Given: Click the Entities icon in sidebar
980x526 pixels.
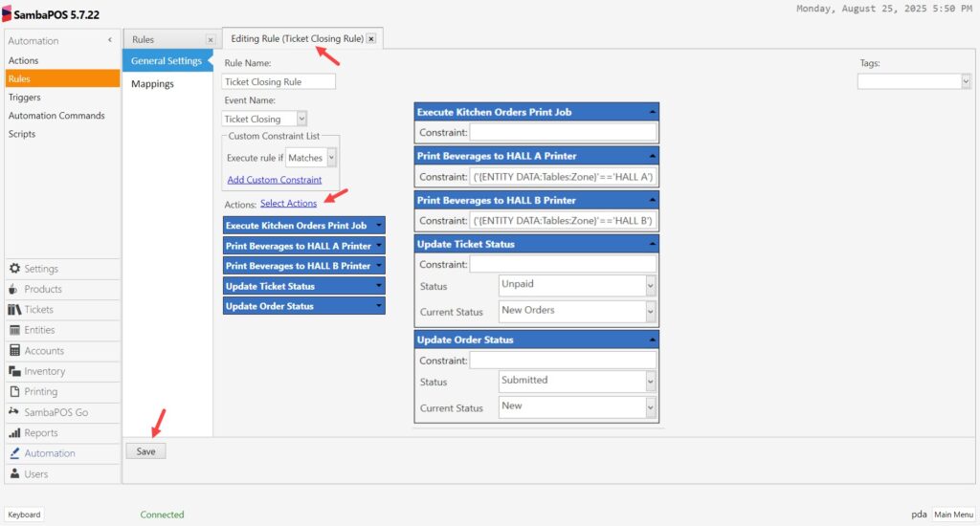Looking at the screenshot, I should point(14,330).
